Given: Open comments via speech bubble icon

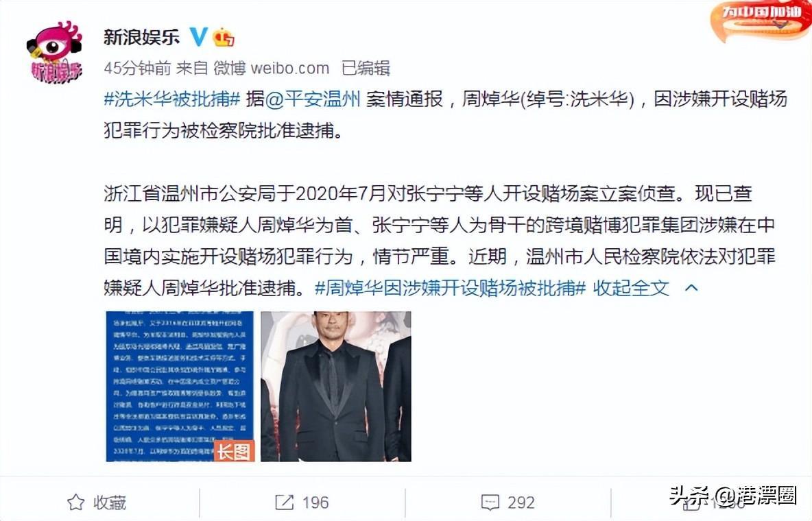Looking at the screenshot, I should [x=490, y=502].
